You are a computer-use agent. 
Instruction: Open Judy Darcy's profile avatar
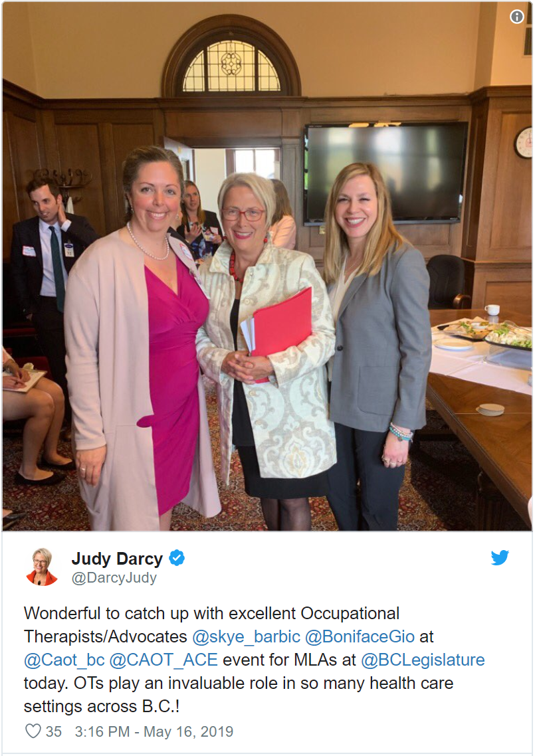41,567
